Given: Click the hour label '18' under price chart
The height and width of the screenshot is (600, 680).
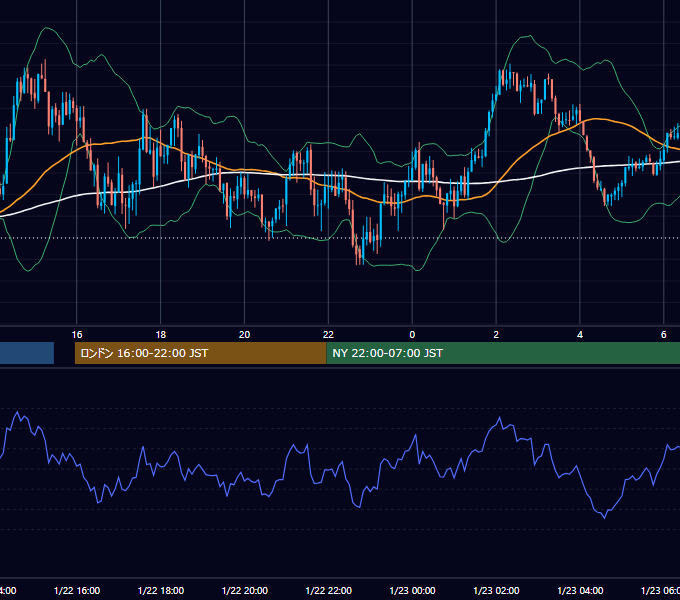Looking at the screenshot, I should coord(161,335).
